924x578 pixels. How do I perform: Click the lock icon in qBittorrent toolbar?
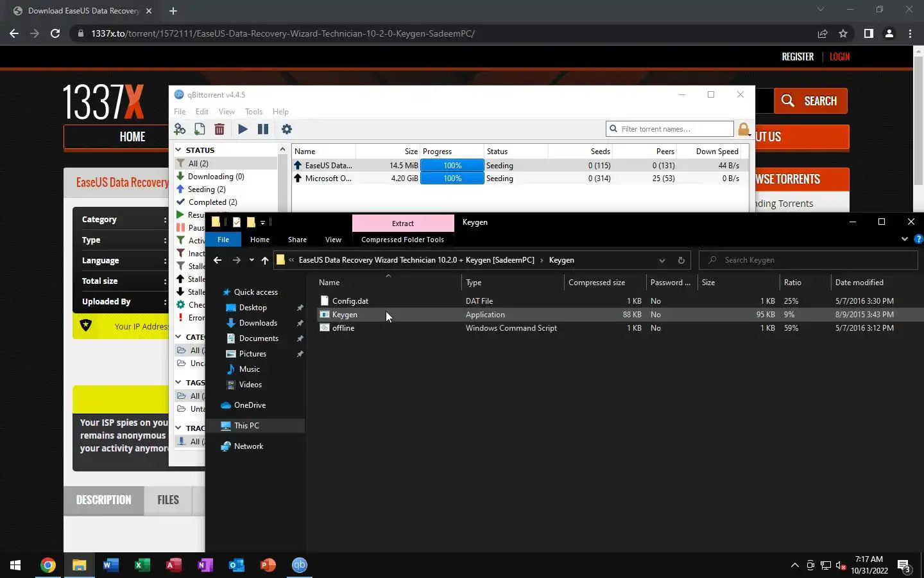[x=743, y=129]
